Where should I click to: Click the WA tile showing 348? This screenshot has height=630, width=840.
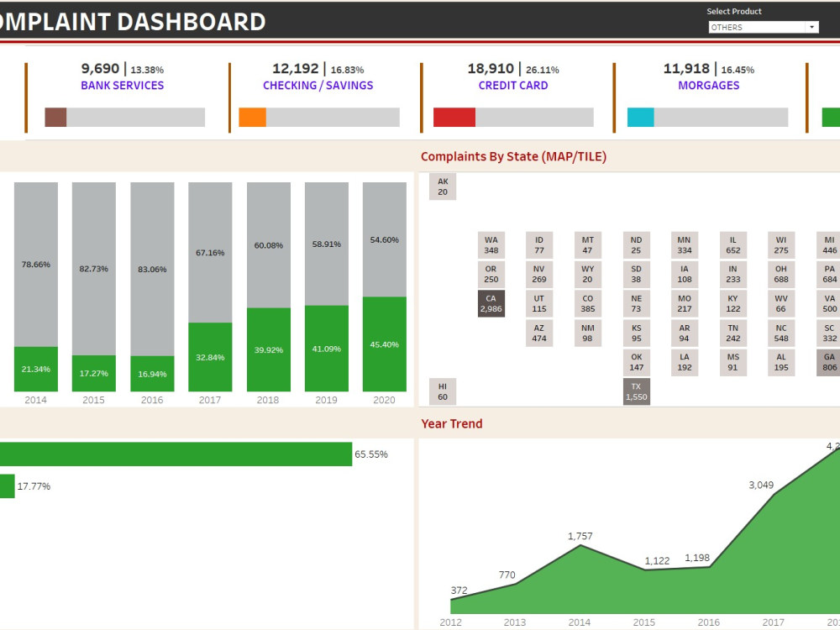(491, 244)
